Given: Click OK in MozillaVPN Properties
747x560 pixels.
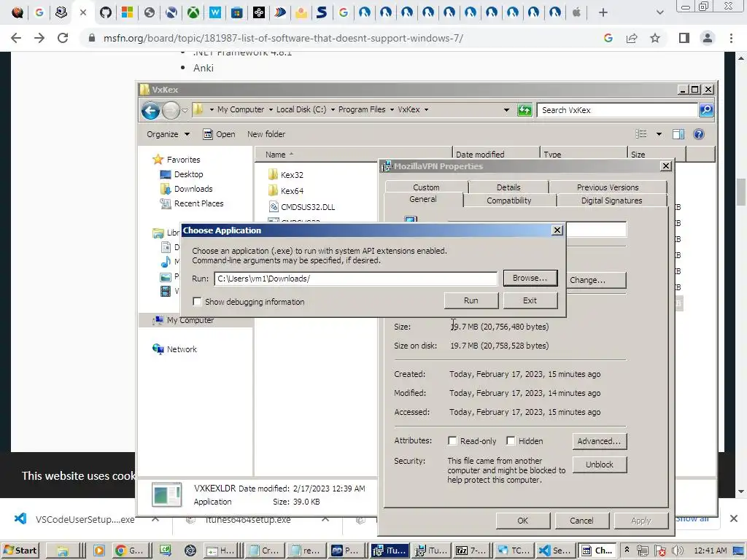Looking at the screenshot, I should point(522,521).
